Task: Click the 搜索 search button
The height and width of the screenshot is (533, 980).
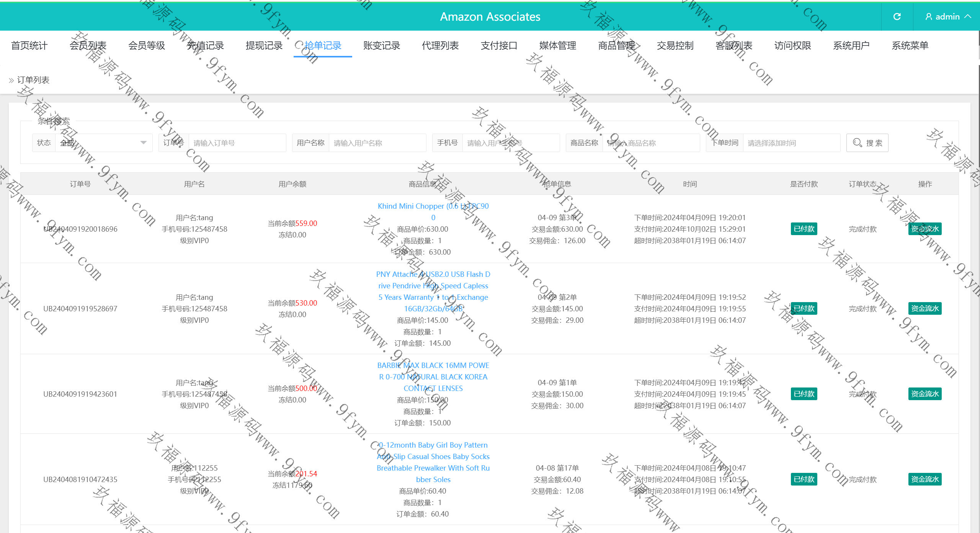Action: click(867, 143)
